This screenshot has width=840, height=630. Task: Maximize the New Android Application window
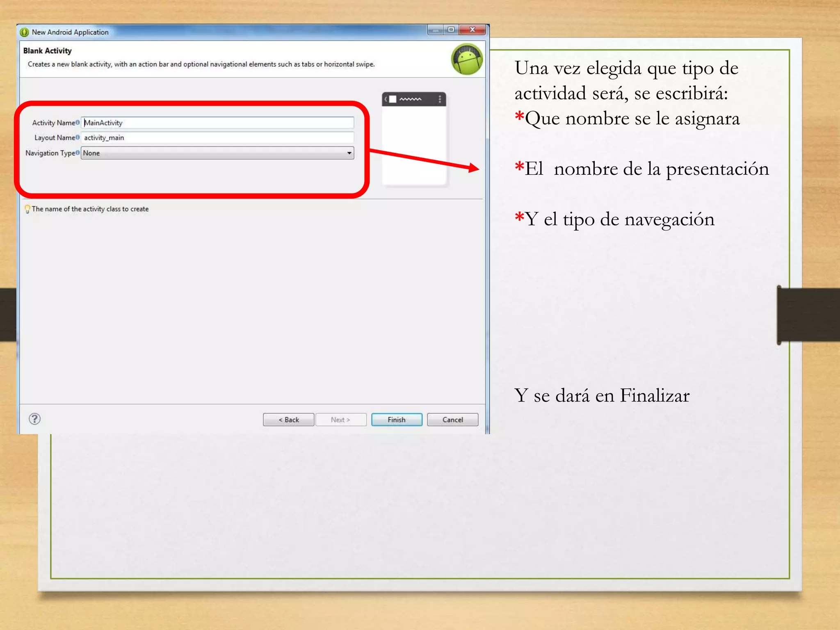[451, 30]
